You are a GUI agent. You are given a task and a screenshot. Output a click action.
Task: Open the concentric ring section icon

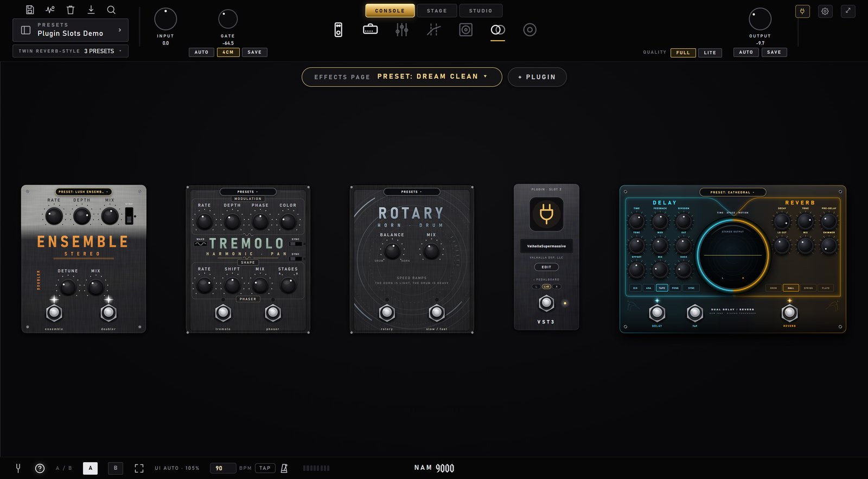(530, 30)
